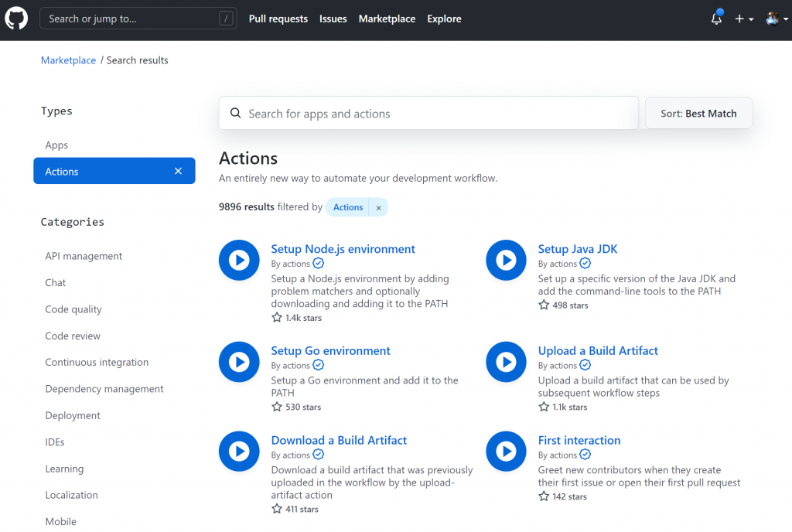Viewport: 792px width, 532px height.
Task: Open the Mobile category
Action: coord(60,521)
